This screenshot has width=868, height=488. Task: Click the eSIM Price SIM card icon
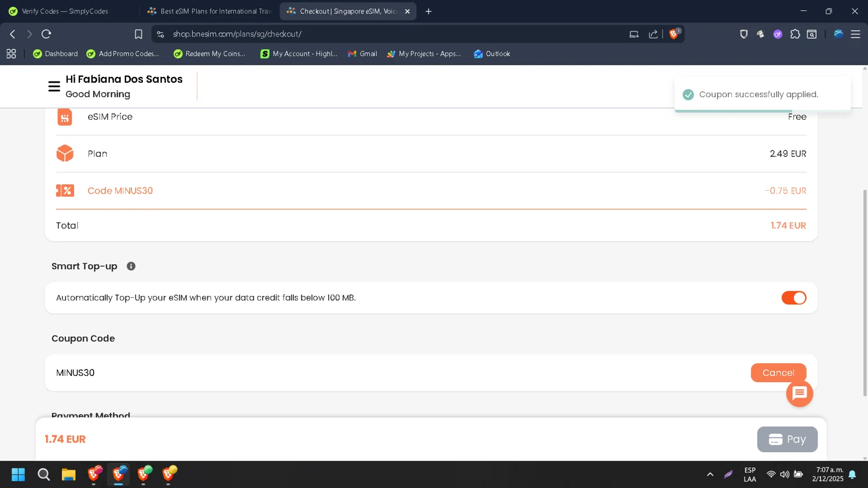[x=65, y=117]
